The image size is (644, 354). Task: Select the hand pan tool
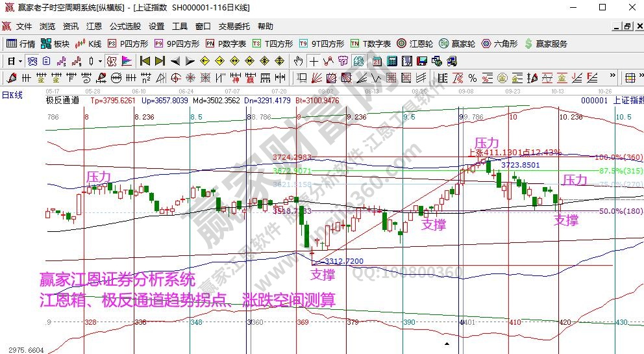[298, 61]
